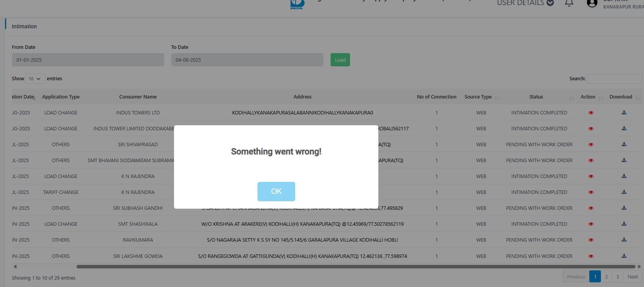644x287 pixels.
Task: Open eye action for K N RAJENDRA tariff change
Action: 591,192
